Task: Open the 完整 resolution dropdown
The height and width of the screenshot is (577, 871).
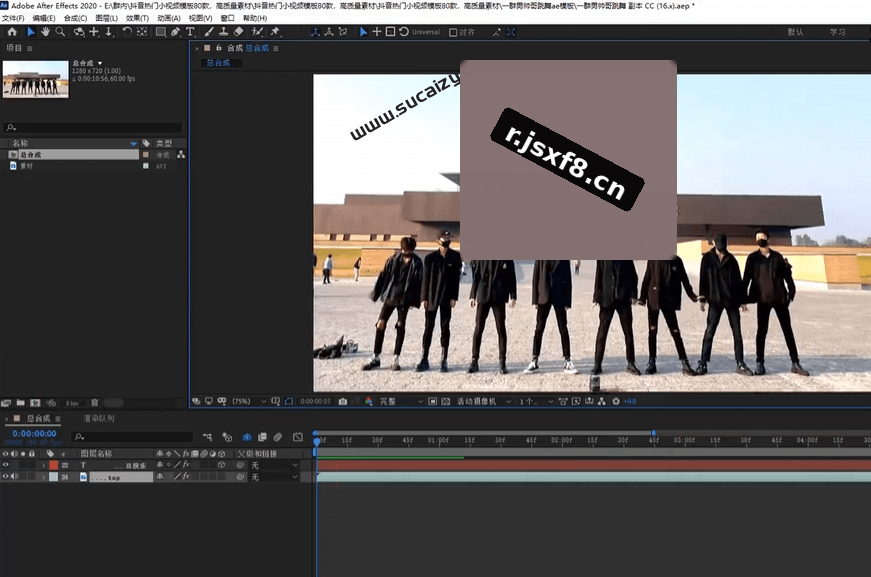Action: [401, 401]
